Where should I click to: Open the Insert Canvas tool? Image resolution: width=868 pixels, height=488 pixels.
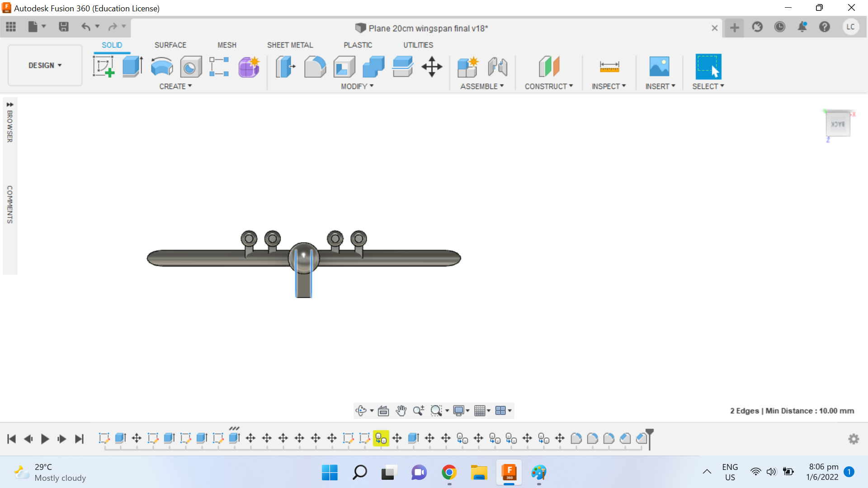point(660,66)
